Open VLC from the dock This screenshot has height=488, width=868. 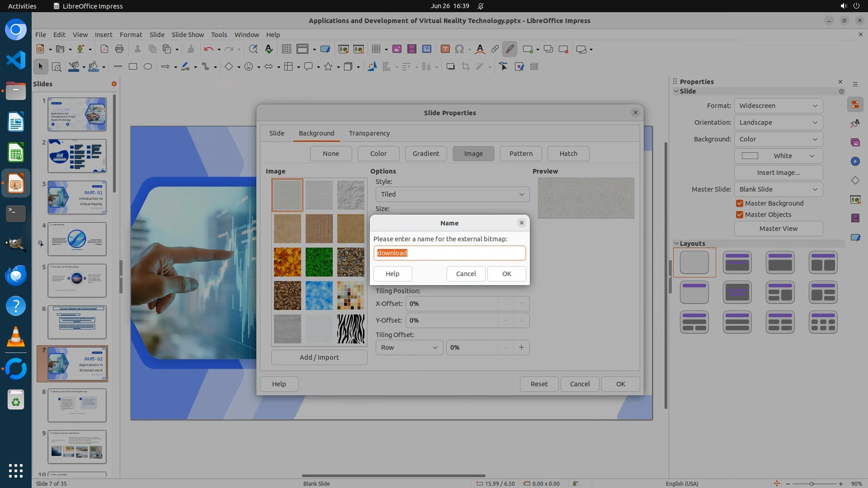click(x=15, y=337)
